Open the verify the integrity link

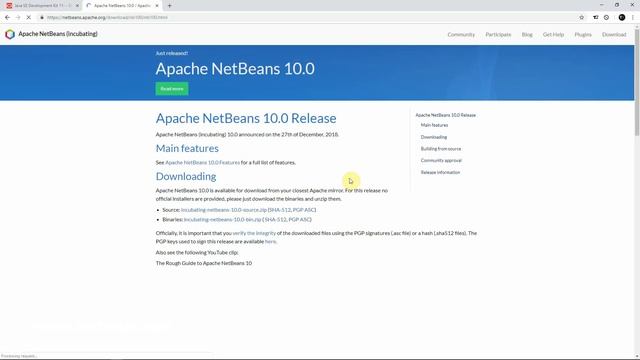point(254,233)
